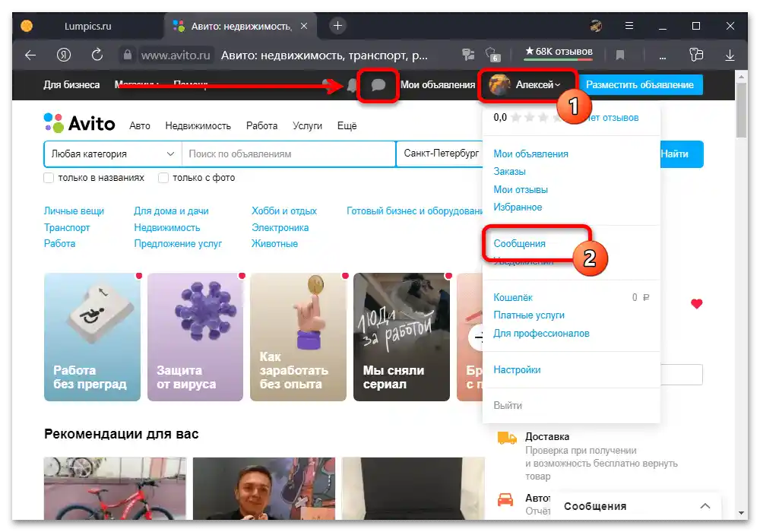760x532 pixels.
Task: Open the three-dots address bar menu
Action: [663, 57]
